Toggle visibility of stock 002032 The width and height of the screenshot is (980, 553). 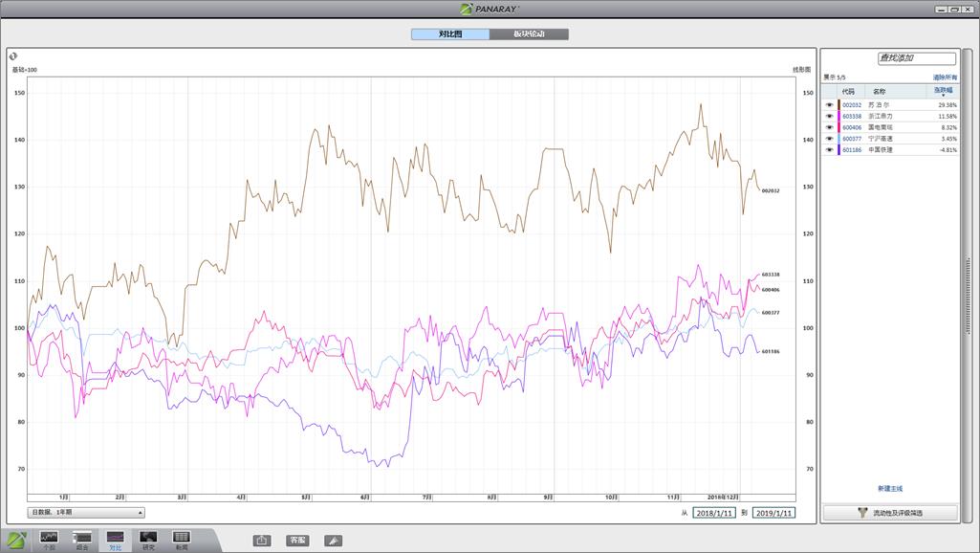point(829,105)
